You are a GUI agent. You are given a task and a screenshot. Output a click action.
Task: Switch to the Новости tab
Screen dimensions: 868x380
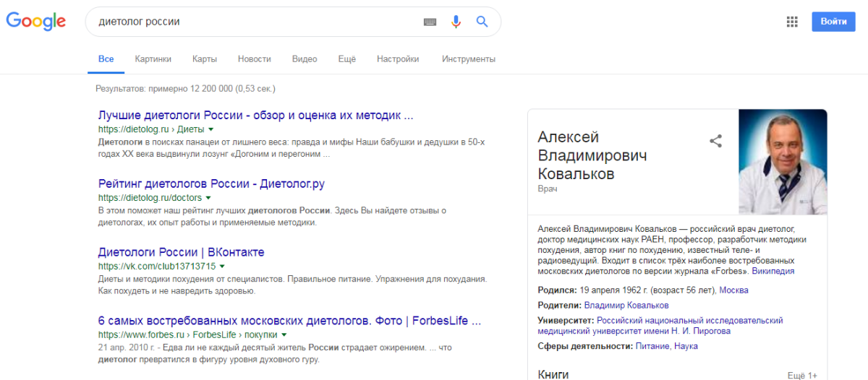coord(255,59)
